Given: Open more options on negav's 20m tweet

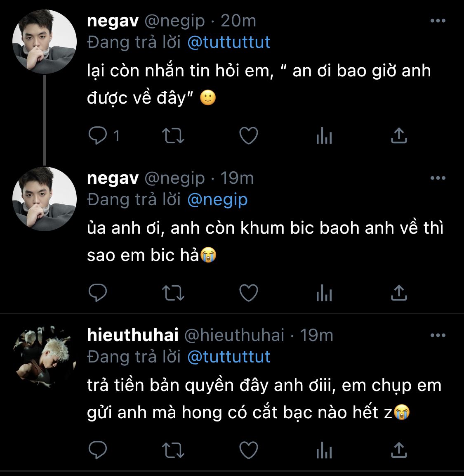Looking at the screenshot, I should click(x=438, y=21).
